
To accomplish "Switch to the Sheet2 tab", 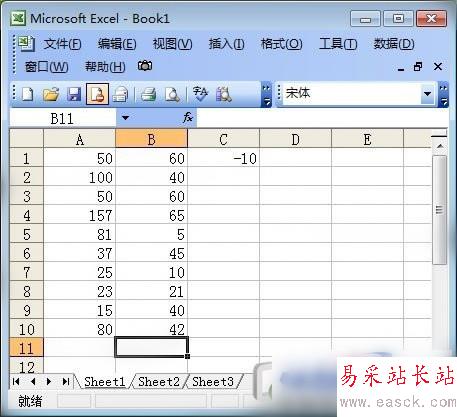I will pyautogui.click(x=159, y=381).
